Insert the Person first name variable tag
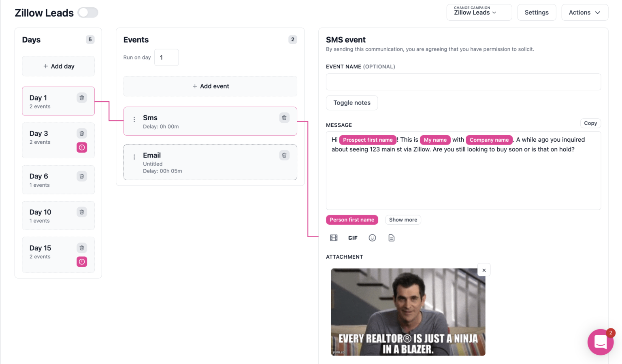 point(352,219)
